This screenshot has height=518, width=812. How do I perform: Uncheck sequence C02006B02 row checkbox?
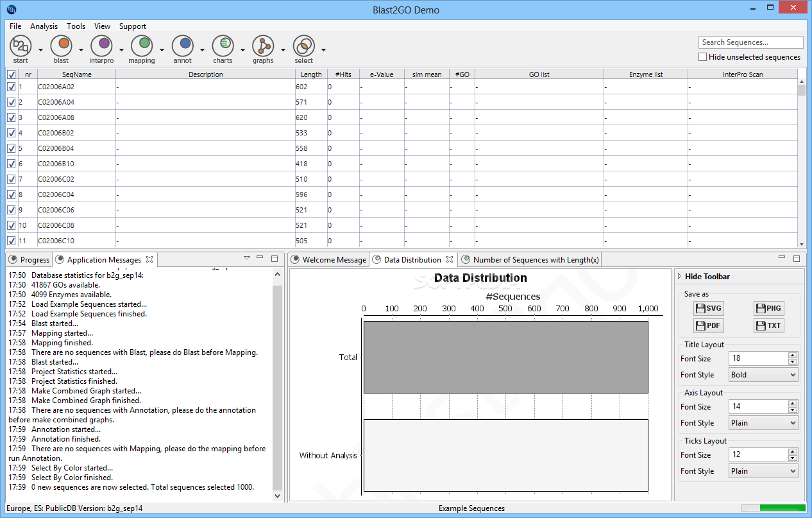[12, 133]
